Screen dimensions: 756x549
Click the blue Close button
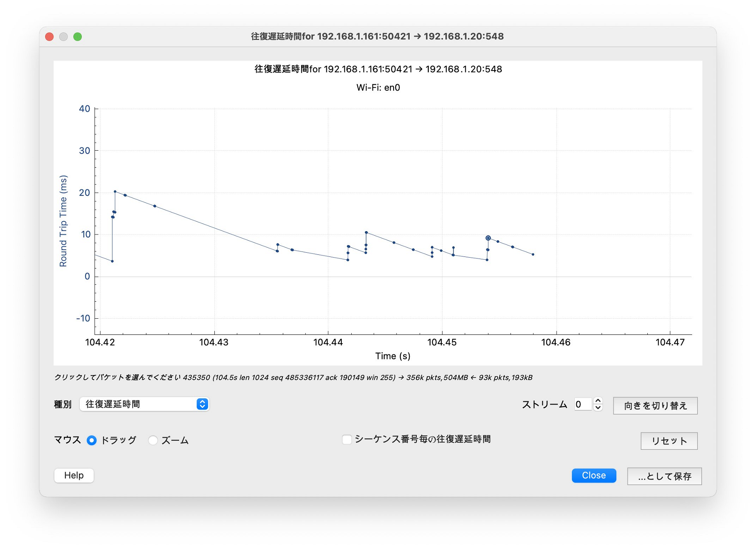[593, 476]
